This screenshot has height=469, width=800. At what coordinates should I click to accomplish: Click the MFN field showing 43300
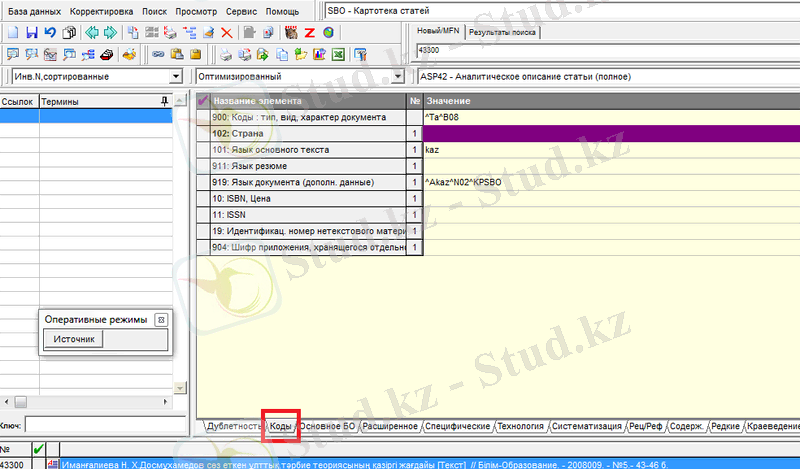pos(608,51)
